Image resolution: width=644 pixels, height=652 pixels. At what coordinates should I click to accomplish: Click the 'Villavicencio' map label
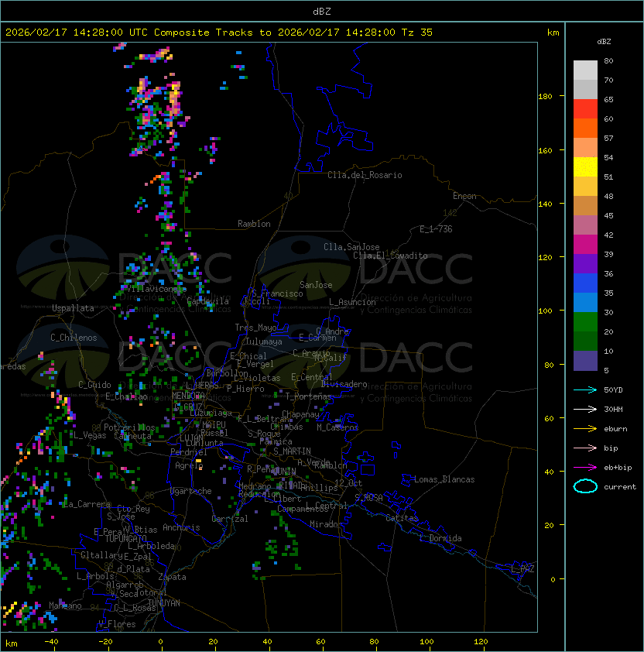coord(156,289)
